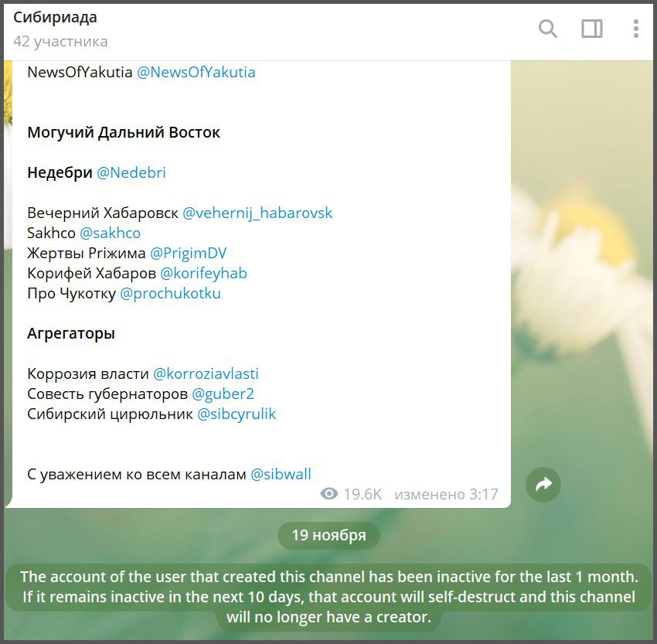
Task: Go to the @prochukotku channel
Action: (170, 293)
